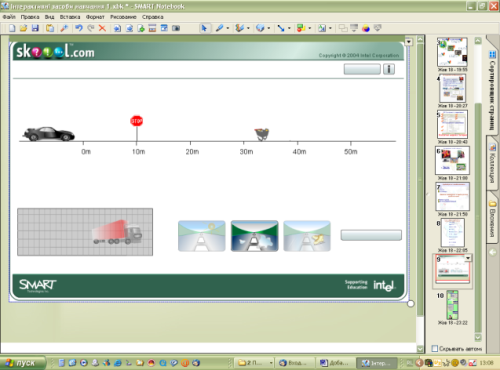This screenshot has height=370, width=500.
Task: Open the taskbar '2 П...' folder group dropdown
Action: click(x=271, y=363)
